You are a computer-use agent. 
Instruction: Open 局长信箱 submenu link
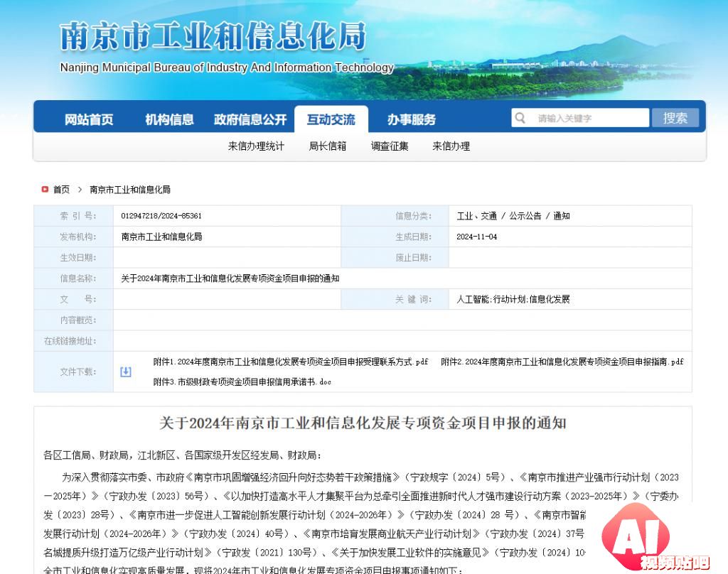click(327, 146)
